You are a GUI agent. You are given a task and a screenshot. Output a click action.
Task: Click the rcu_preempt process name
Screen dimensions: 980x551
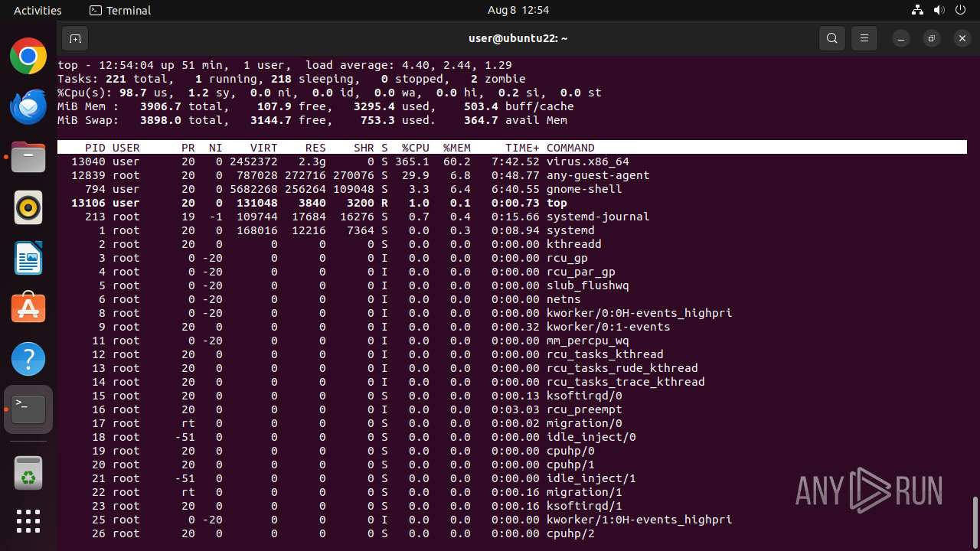tap(584, 409)
